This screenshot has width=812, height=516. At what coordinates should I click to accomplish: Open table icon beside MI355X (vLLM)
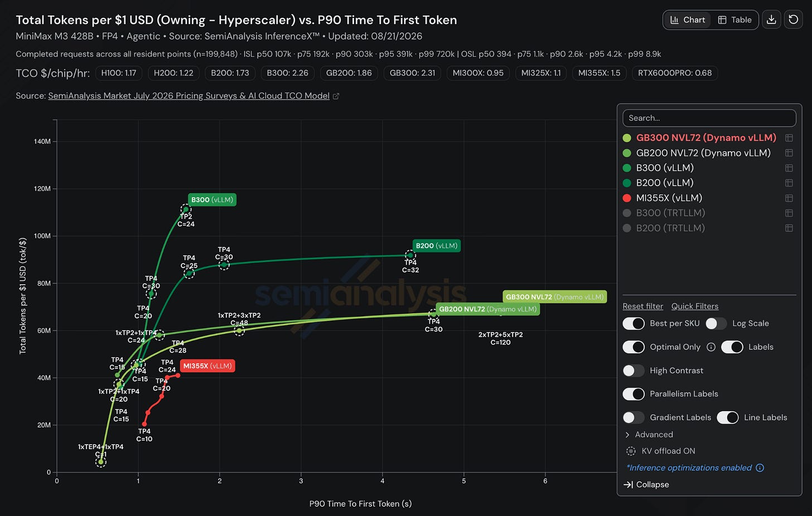tap(789, 198)
